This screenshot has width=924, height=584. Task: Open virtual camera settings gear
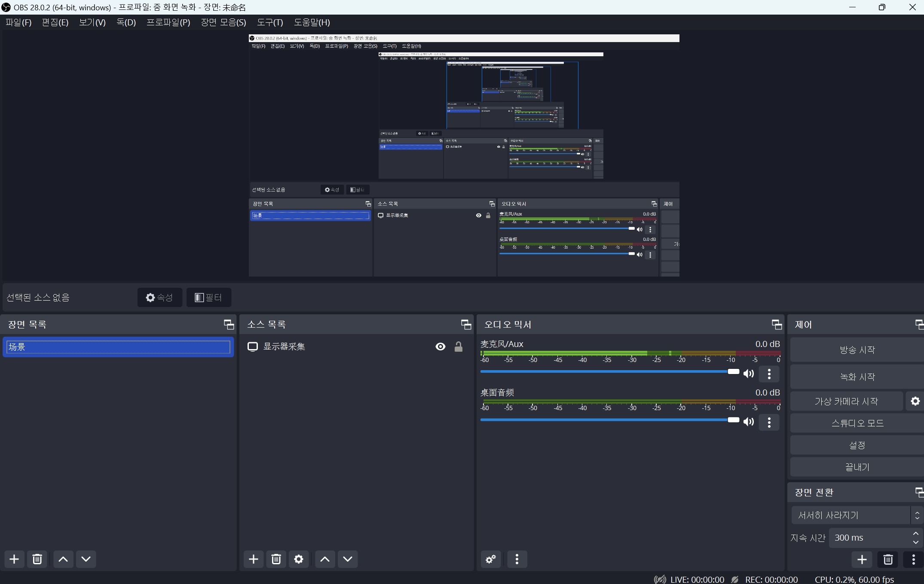click(x=915, y=401)
